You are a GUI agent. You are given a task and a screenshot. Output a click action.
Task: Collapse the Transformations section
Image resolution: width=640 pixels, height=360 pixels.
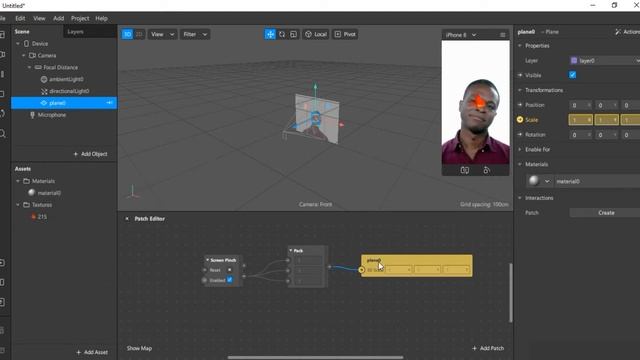[520, 90]
